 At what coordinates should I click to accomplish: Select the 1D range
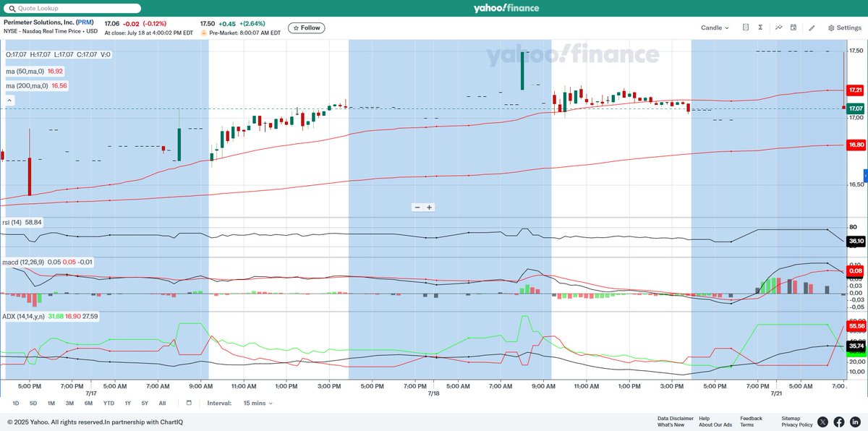pyautogui.click(x=16, y=403)
